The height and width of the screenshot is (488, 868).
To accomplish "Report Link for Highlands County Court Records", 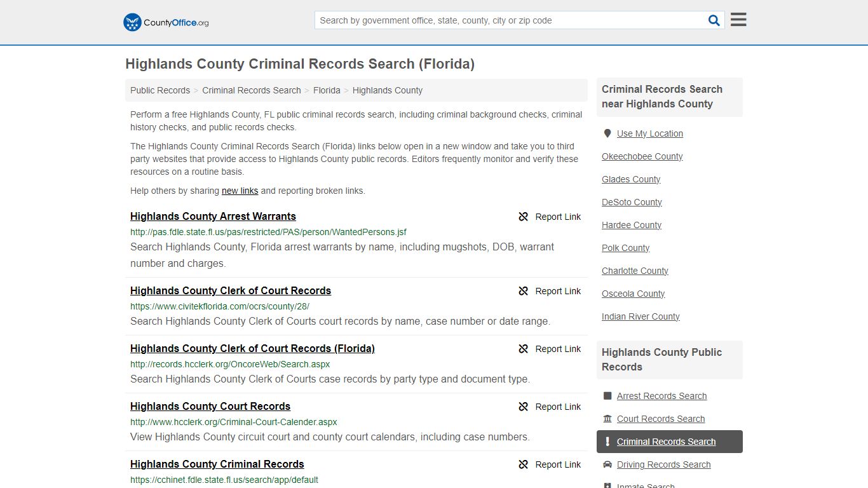I will (x=558, y=407).
